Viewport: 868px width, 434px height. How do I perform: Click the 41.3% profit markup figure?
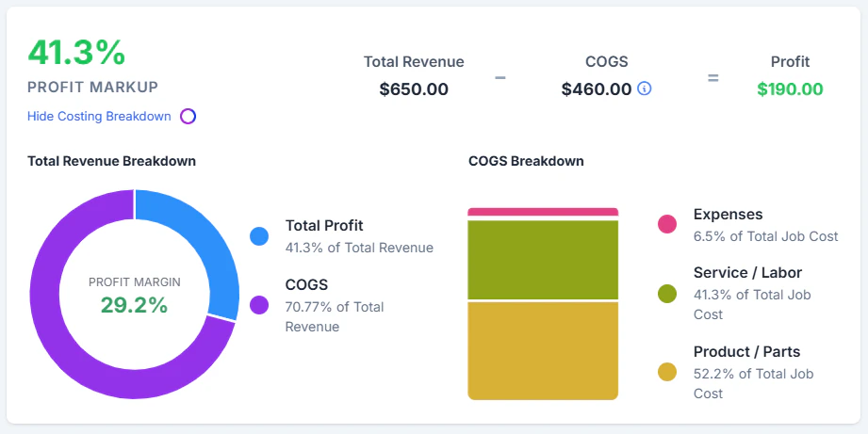[77, 53]
